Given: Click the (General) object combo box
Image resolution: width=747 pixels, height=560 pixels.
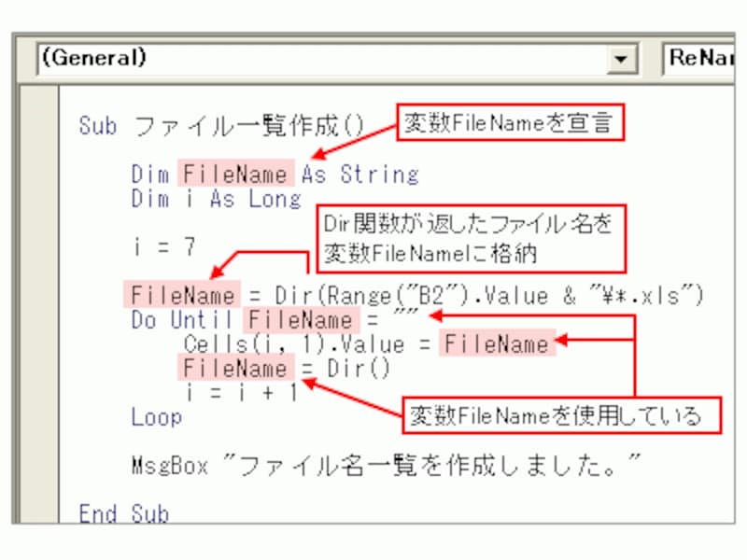Looking at the screenshot, I should [x=337, y=59].
